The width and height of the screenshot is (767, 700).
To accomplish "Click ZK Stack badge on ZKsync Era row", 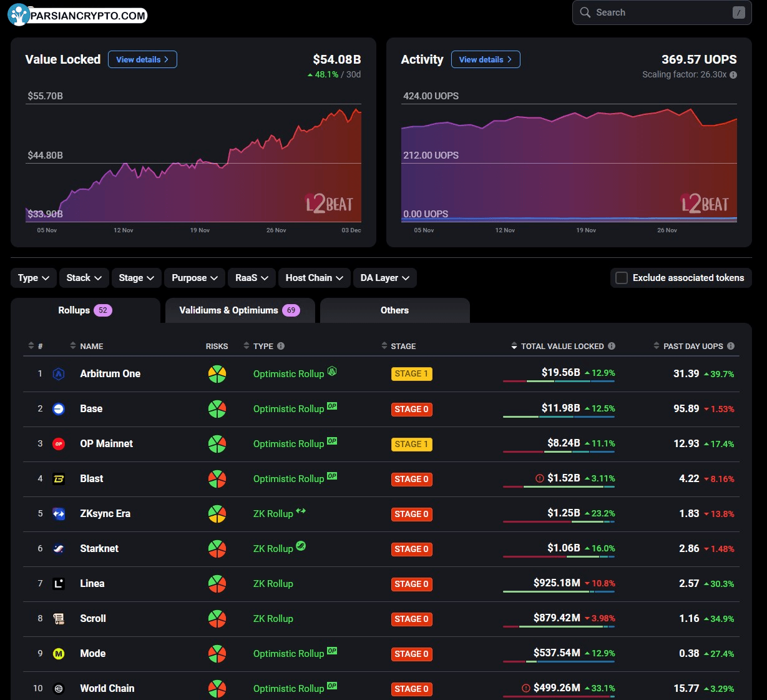I will point(301,511).
